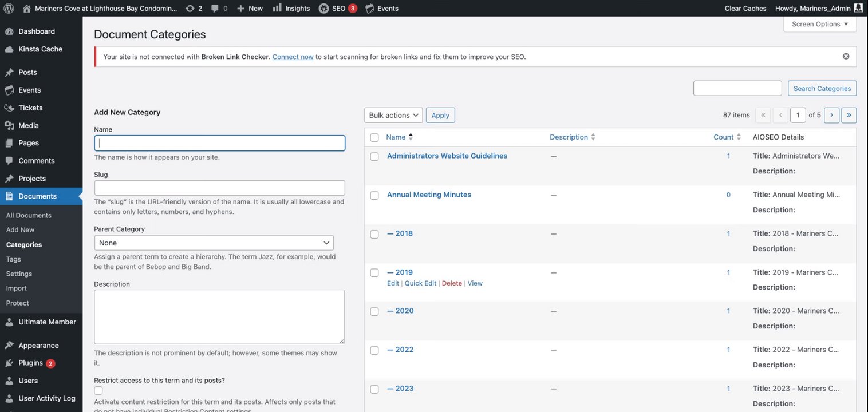Jump to last page of categories
The height and width of the screenshot is (412, 868).
pos(849,115)
